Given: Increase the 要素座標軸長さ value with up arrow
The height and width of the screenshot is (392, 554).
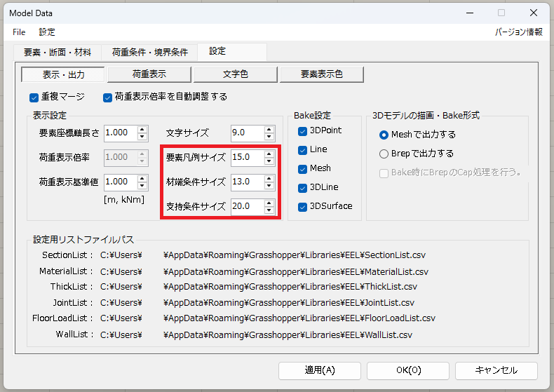Looking at the screenshot, I should click(x=142, y=129).
